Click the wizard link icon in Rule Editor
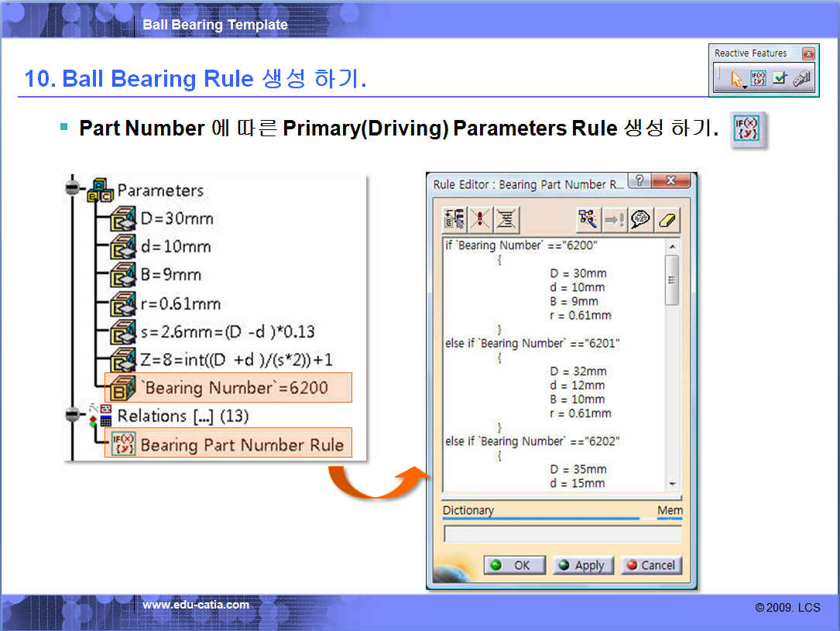The image size is (840, 631). (x=588, y=220)
